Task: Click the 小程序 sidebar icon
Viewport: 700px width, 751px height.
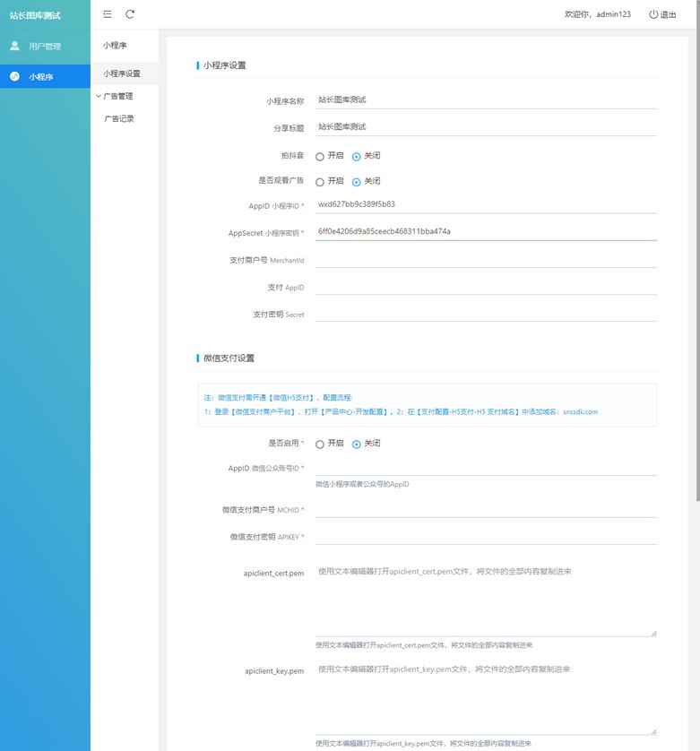Action: click(14, 76)
